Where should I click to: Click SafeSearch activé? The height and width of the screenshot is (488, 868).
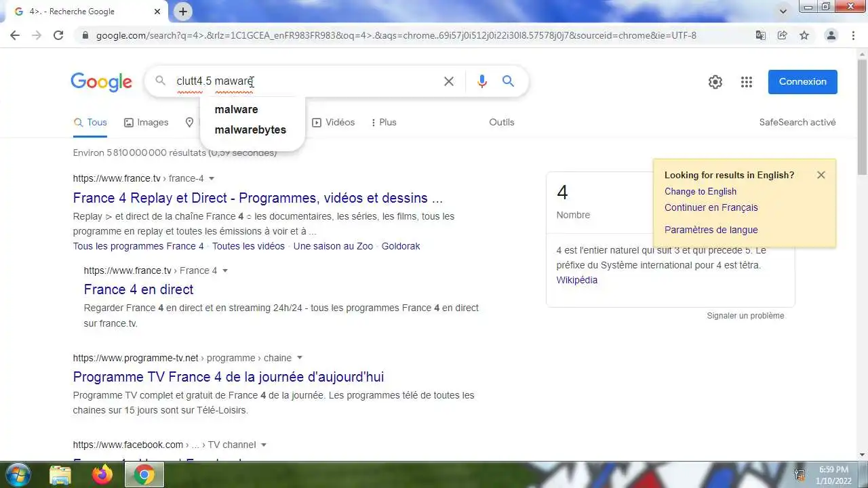[x=797, y=122]
